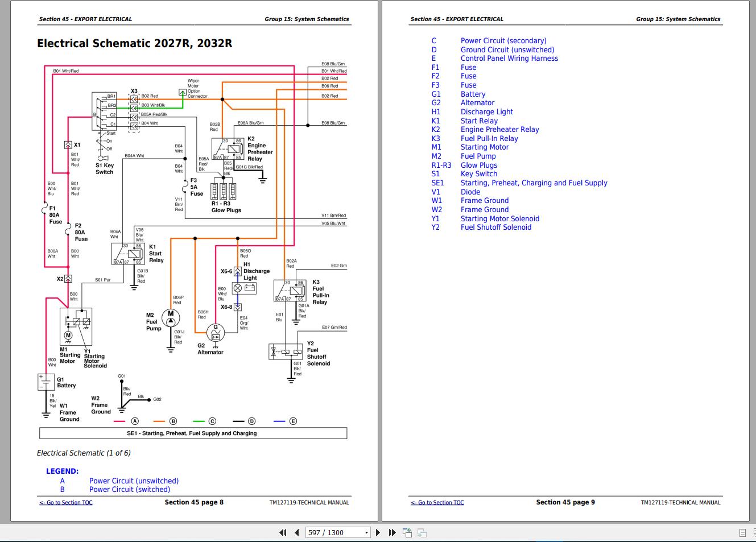Click legend link Power Circuit (unswitched)

134,481
